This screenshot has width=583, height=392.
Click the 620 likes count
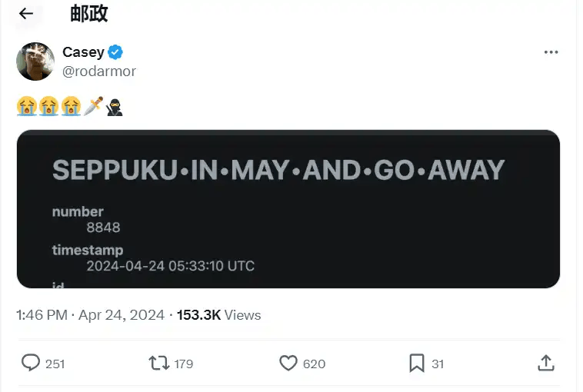314,364
